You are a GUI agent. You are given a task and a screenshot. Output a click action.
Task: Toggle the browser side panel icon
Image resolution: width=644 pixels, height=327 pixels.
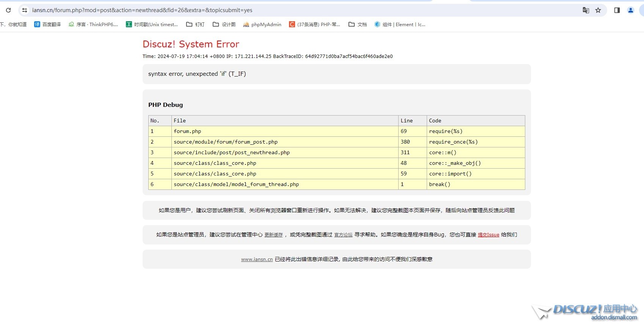pos(617,10)
